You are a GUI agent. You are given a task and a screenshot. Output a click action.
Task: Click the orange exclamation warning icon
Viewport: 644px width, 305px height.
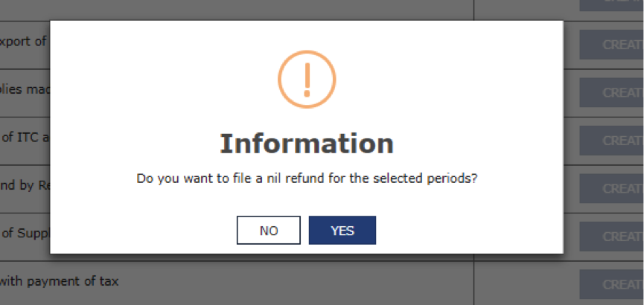pyautogui.click(x=307, y=80)
